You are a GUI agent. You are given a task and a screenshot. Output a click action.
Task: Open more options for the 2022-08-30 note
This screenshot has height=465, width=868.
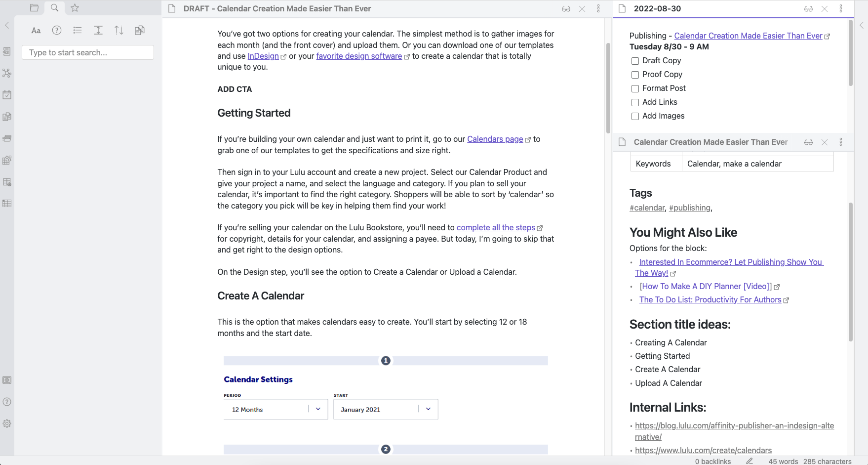(x=841, y=8)
